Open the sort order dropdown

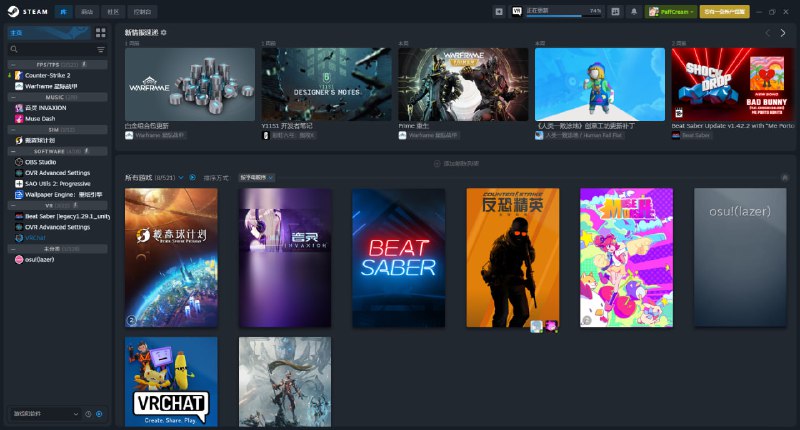click(256, 177)
